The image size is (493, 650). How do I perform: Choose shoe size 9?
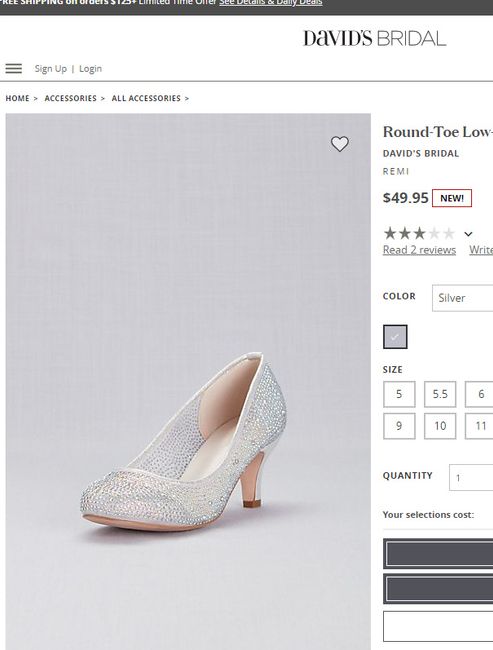coord(399,426)
